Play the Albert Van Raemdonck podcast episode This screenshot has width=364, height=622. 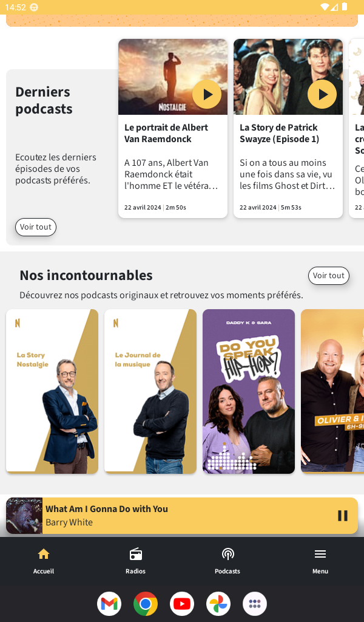[x=207, y=94]
